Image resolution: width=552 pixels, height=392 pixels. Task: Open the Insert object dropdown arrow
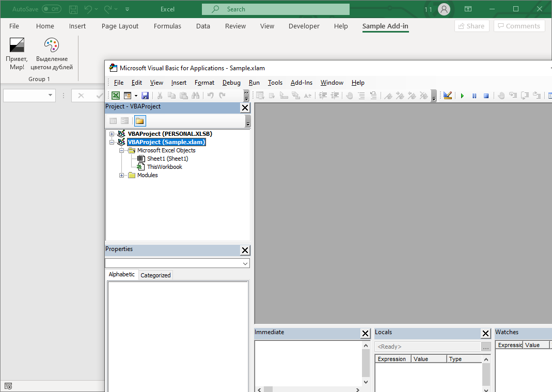pos(136,96)
